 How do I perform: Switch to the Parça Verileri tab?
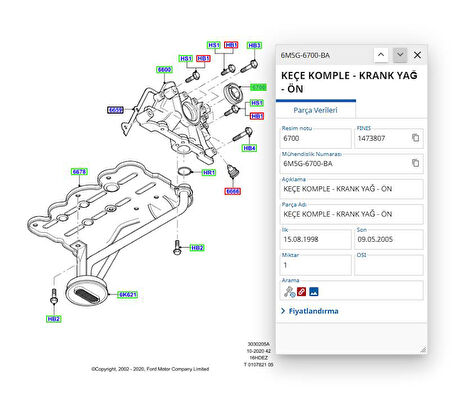[x=315, y=110]
